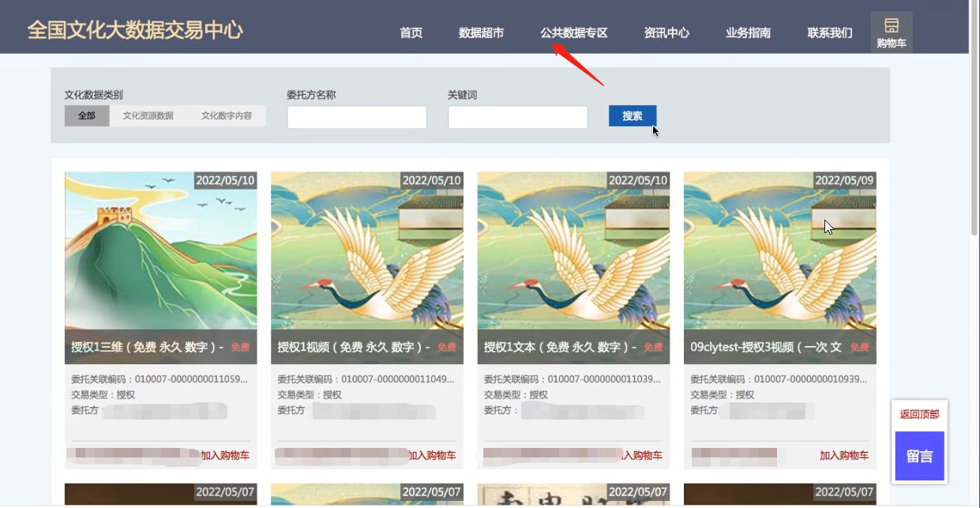The image size is (980, 508).
Task: Select the 文化数字内容 category filter
Action: tap(226, 116)
